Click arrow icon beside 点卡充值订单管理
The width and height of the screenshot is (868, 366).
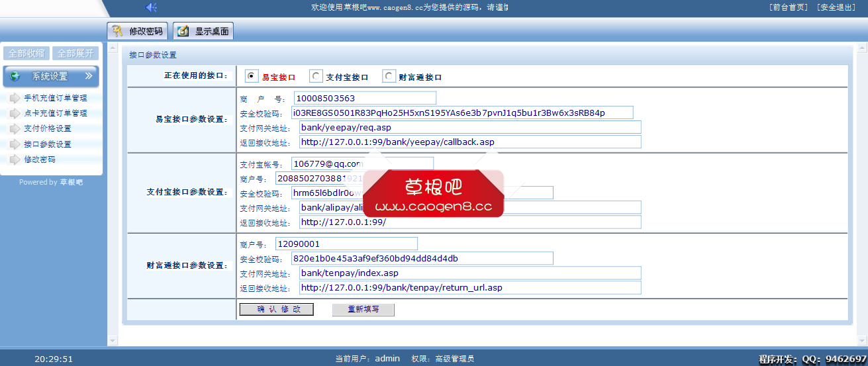[15, 113]
